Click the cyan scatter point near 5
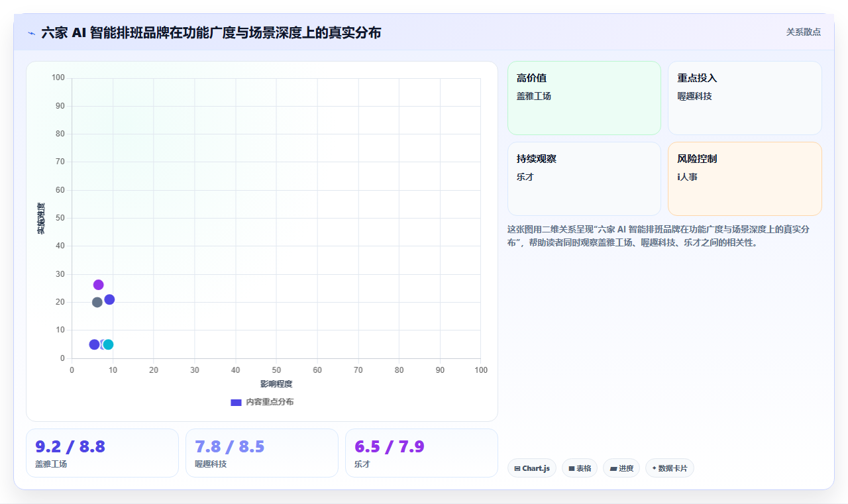Screen dimensions: 848x504 [108, 344]
